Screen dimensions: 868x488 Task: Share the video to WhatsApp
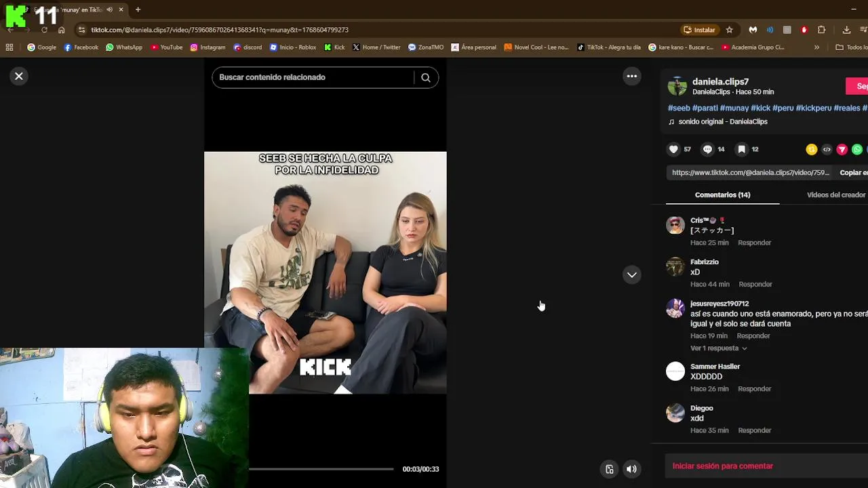click(857, 149)
